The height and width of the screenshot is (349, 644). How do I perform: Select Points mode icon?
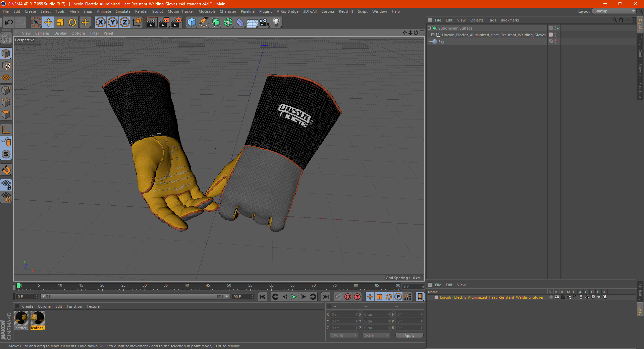[x=6, y=90]
